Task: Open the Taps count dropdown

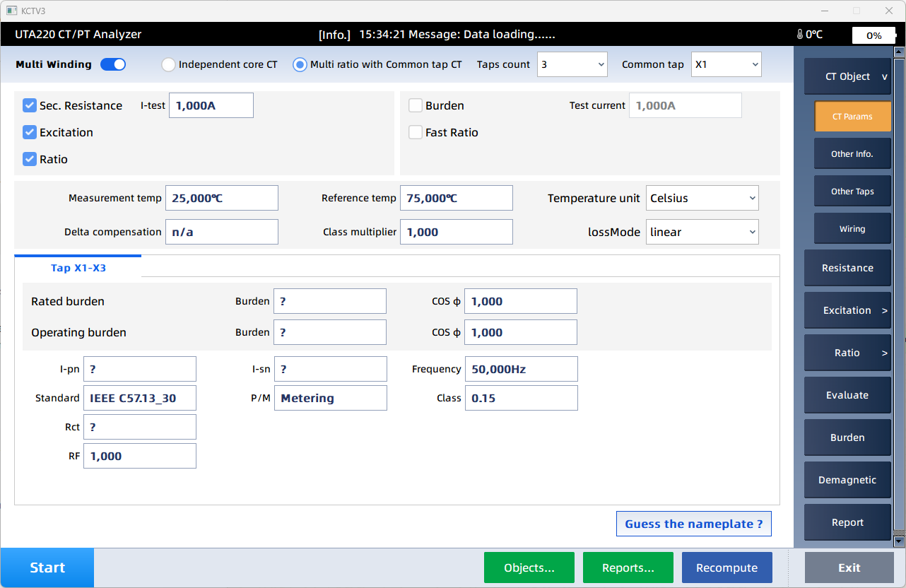Action: 572,64
